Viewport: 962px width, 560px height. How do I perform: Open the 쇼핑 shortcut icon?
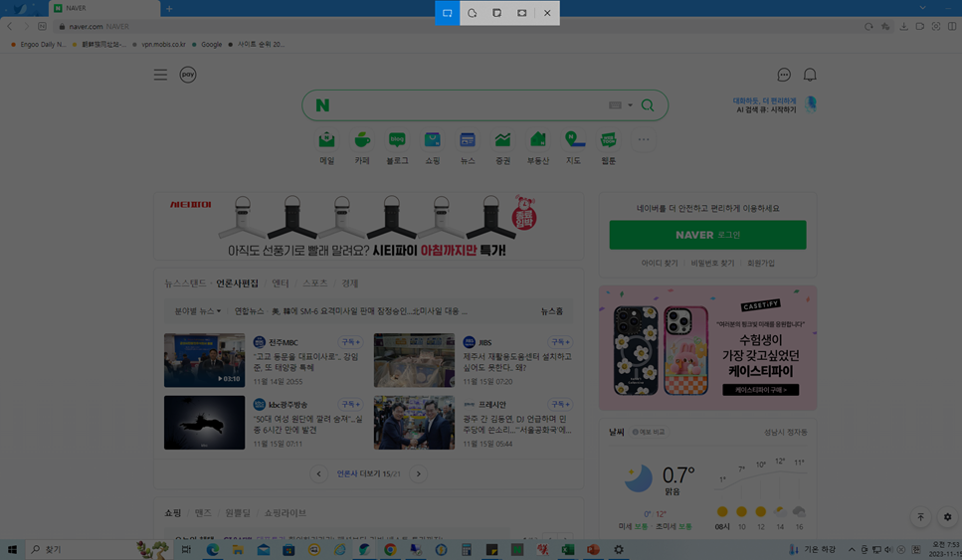click(x=433, y=140)
